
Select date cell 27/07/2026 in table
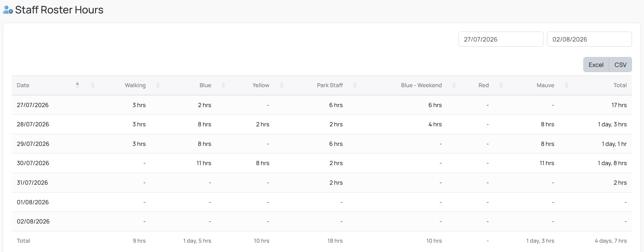pos(33,105)
